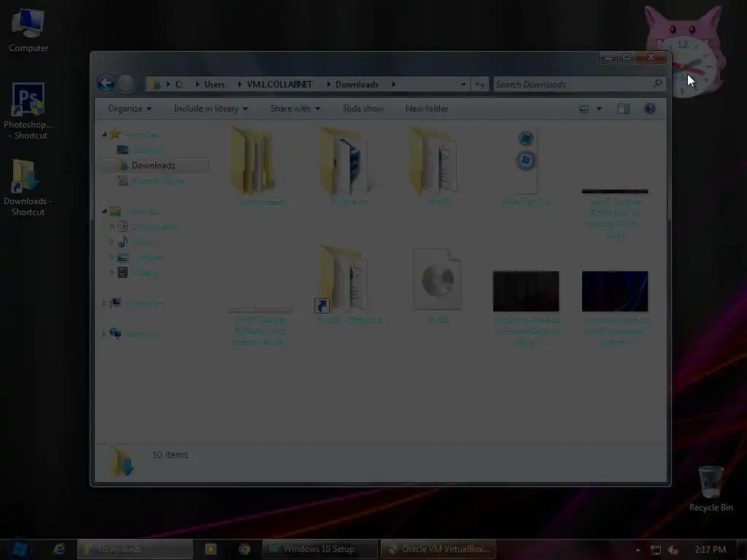This screenshot has width=747, height=560.
Task: Click the network tray icon
Action: pos(656,550)
